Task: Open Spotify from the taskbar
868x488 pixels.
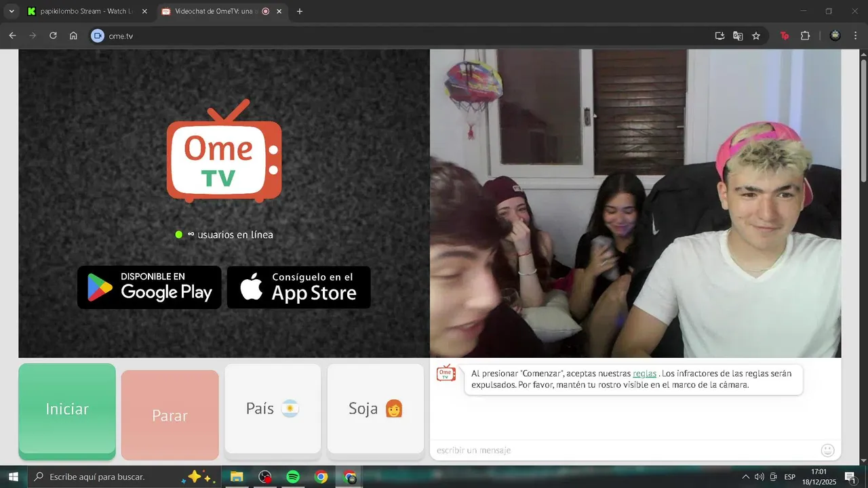Action: (293, 477)
